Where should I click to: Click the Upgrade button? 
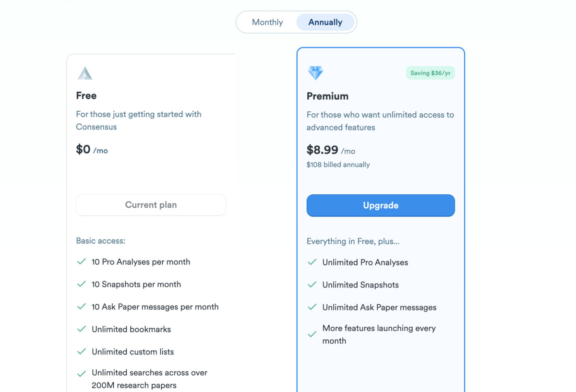pos(381,205)
